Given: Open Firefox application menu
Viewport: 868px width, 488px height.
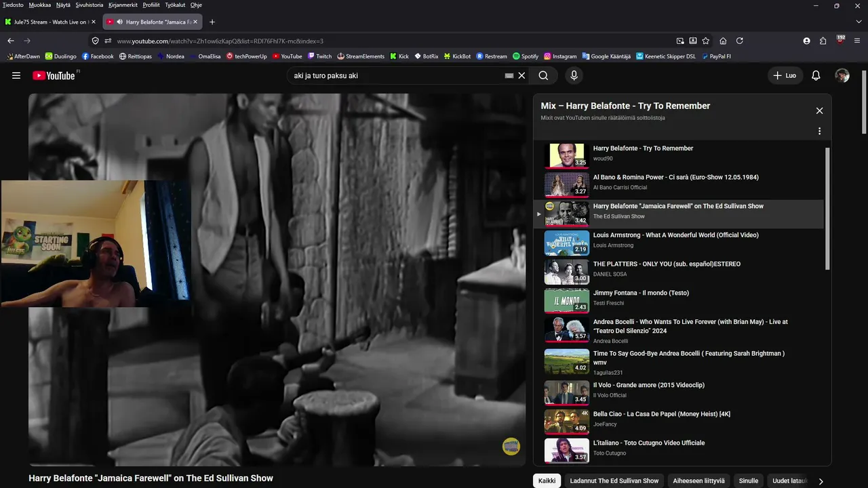Looking at the screenshot, I should (x=857, y=41).
